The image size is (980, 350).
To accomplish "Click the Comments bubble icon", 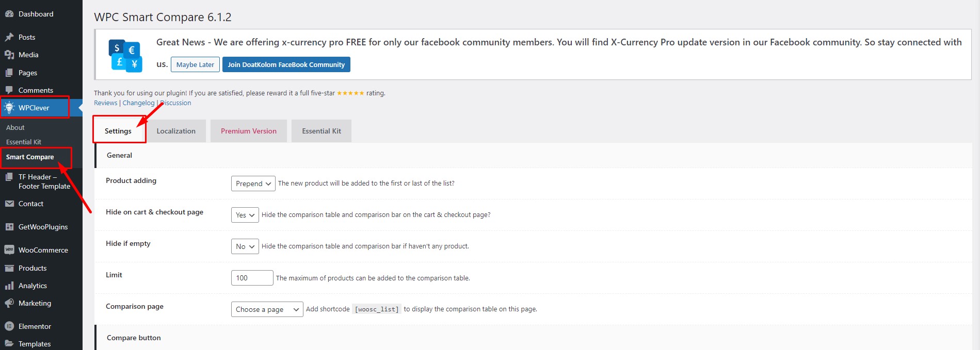I will click(9, 90).
